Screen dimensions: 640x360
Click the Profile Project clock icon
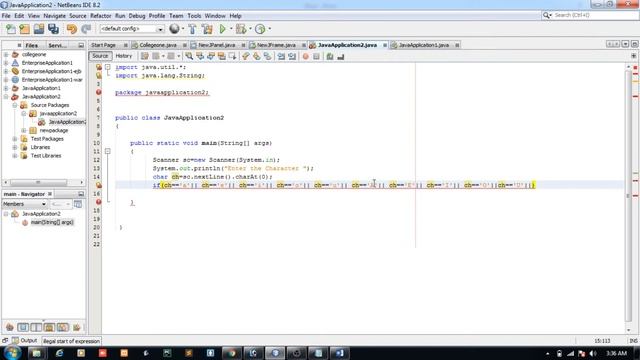(260, 29)
